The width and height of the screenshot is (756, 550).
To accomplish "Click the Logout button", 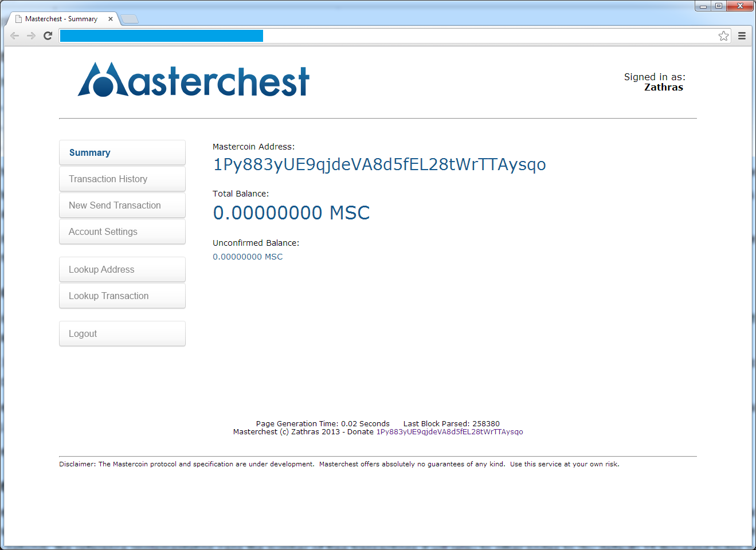I will click(122, 333).
